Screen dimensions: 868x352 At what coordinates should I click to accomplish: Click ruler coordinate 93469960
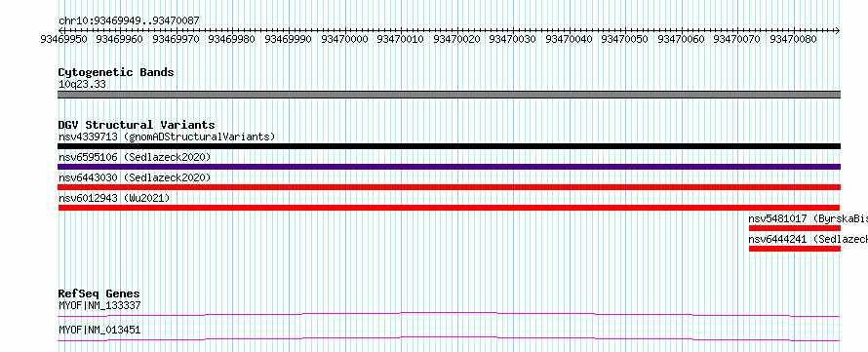coord(120,39)
